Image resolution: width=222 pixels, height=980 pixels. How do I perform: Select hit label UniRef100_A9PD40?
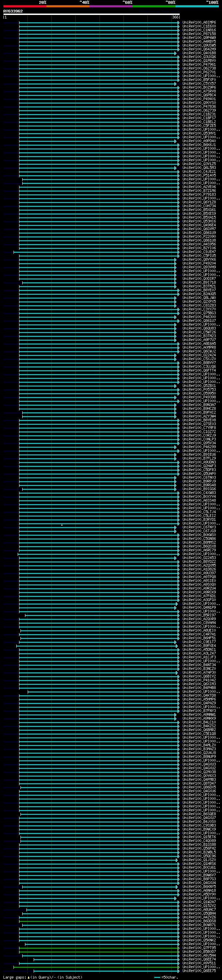tap(199, 141)
